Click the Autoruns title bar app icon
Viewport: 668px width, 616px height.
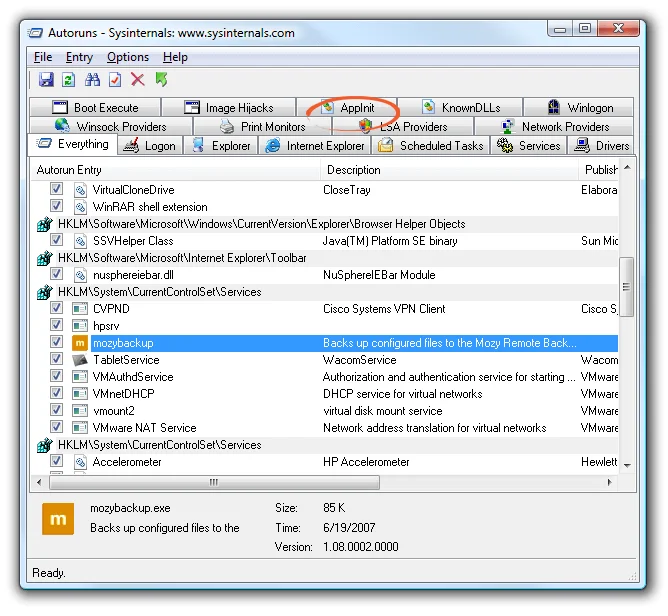[x=35, y=33]
